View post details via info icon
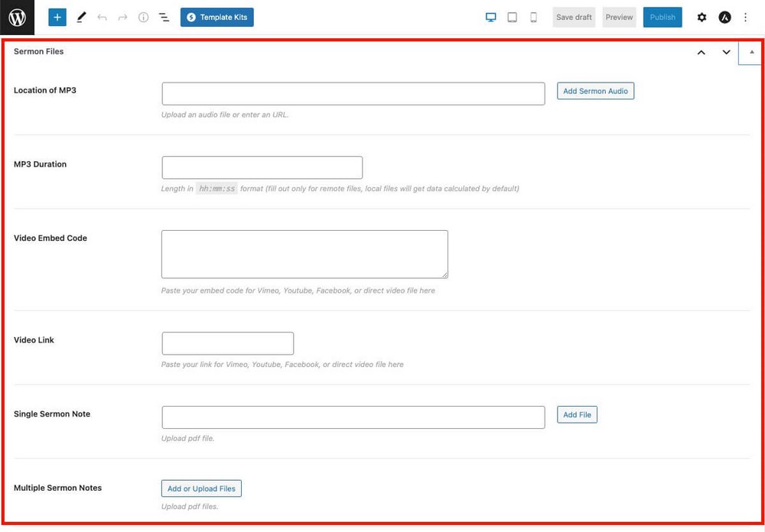The width and height of the screenshot is (765, 532). point(143,17)
